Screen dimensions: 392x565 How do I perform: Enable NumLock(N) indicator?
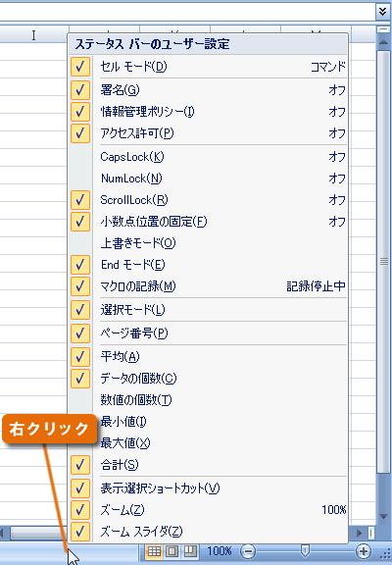pos(208,179)
